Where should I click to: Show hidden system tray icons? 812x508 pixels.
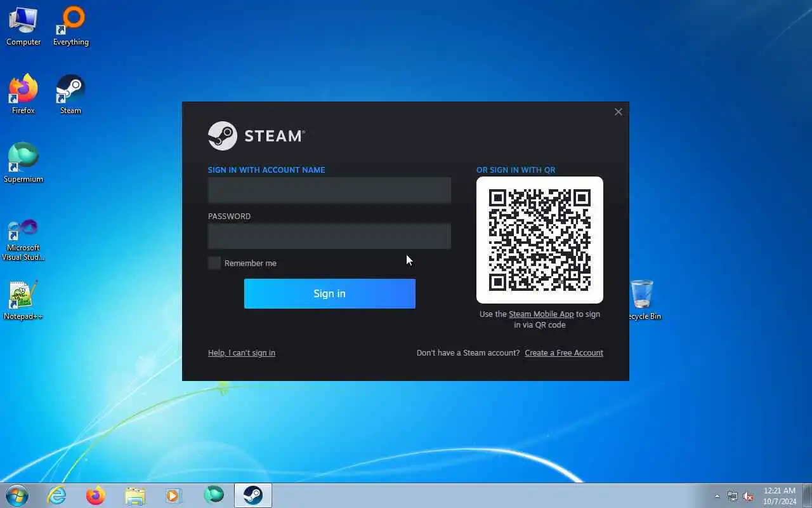tap(717, 496)
